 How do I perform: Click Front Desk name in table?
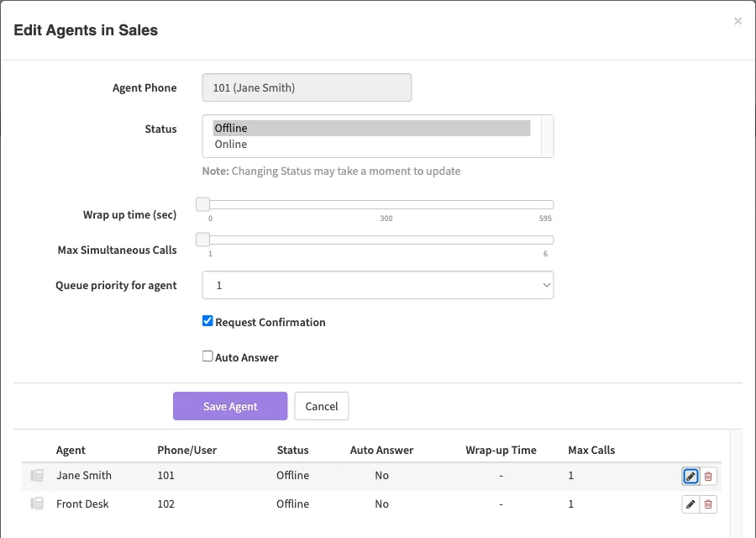82,504
